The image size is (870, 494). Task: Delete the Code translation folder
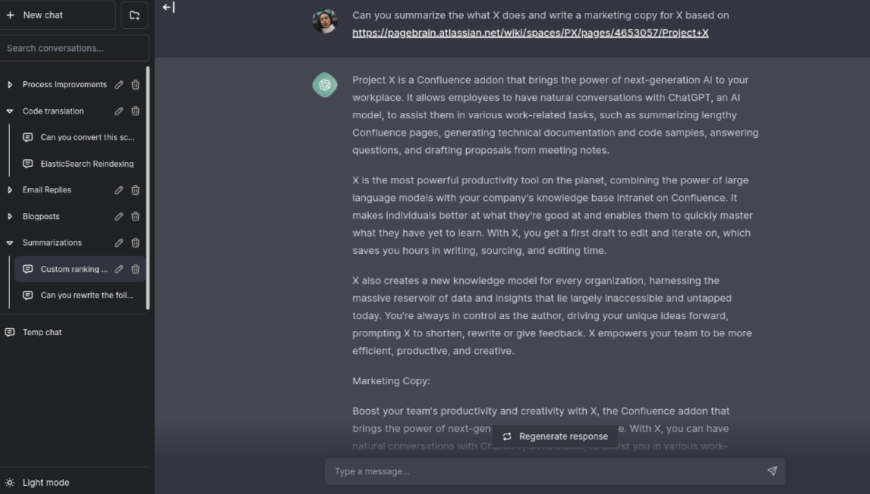pyautogui.click(x=136, y=111)
